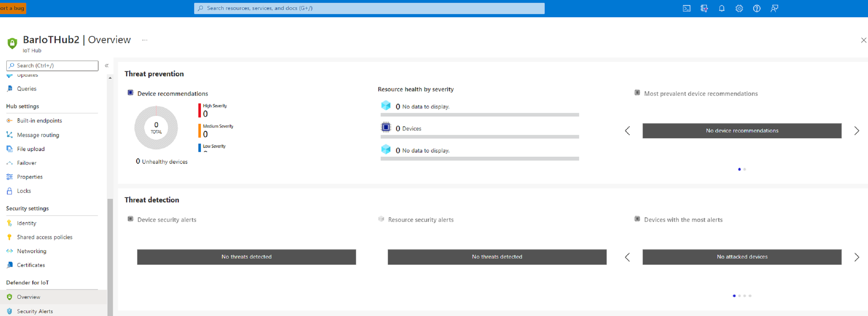
Task: Show next device recommendations slide
Action: point(857,131)
